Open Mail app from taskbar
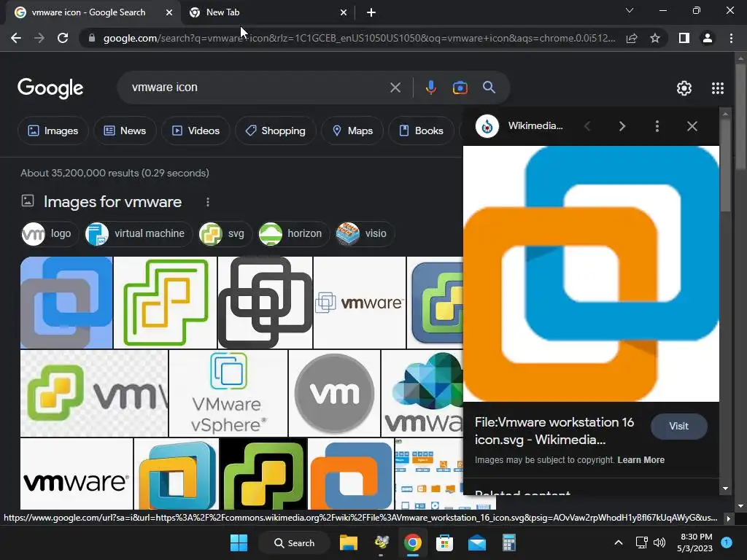This screenshot has width=747, height=560. [477, 542]
